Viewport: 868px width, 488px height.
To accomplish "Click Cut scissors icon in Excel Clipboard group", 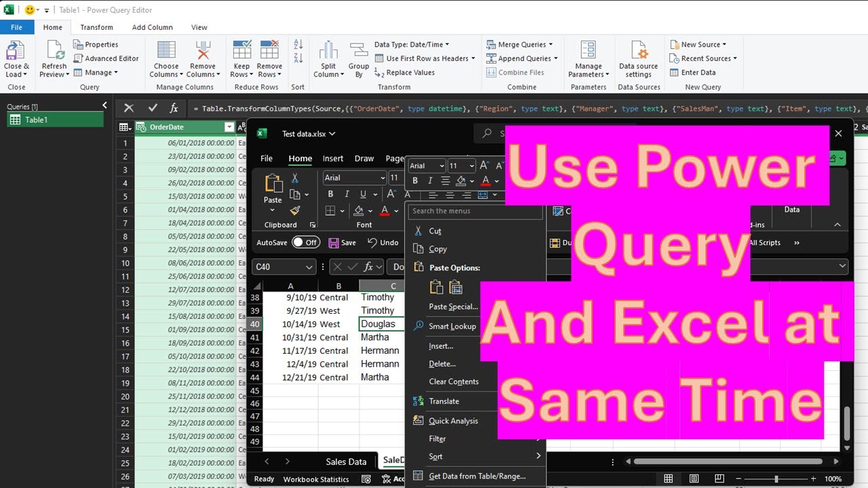I will click(x=295, y=178).
